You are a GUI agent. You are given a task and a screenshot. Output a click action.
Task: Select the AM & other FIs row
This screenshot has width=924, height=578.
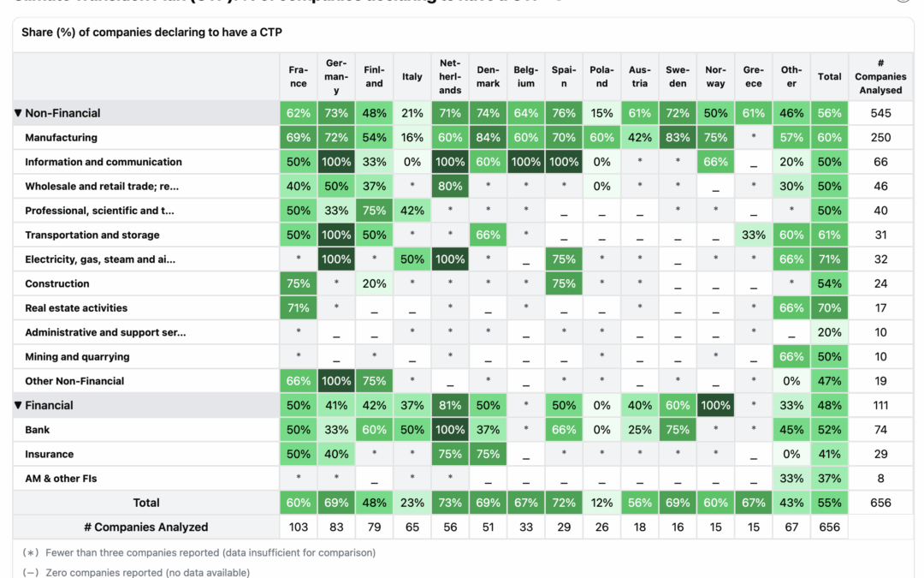[x=61, y=479]
